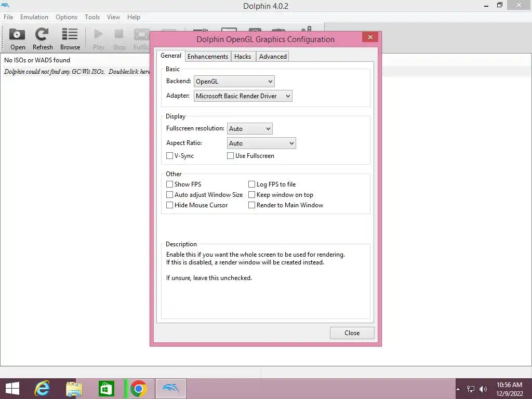
Task: Click the dialog title 'Dolphin OpenGL Graphics Configuration'
Action: coord(265,39)
